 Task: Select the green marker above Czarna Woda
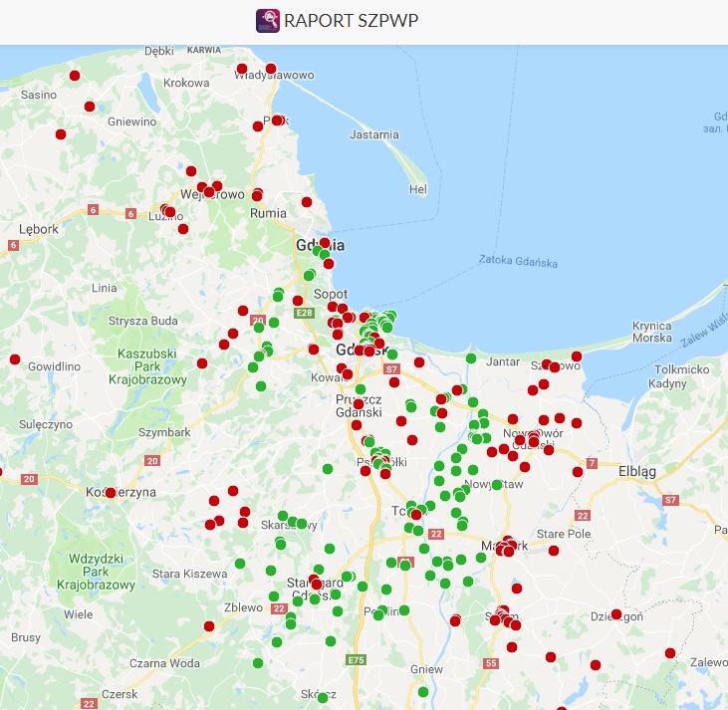tap(258, 663)
